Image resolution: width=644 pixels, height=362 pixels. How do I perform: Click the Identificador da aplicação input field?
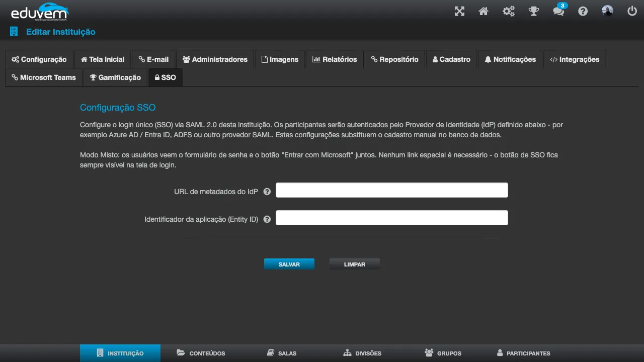tap(392, 218)
